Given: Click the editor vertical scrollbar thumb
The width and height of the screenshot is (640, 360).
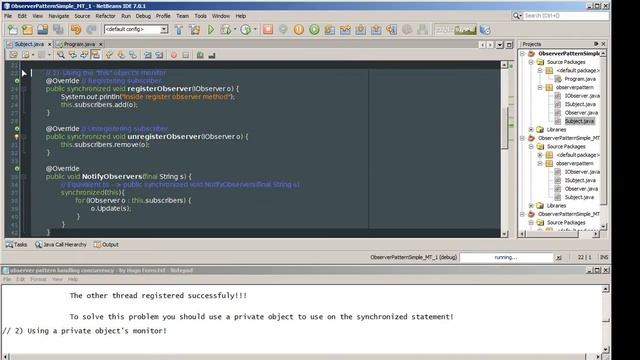Looking at the screenshot, I should point(504,128).
